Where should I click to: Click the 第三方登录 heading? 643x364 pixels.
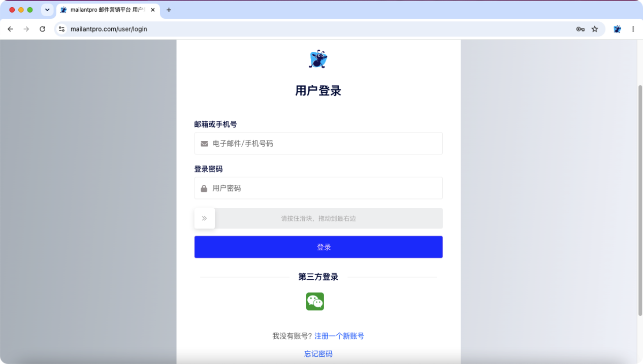[318, 277]
